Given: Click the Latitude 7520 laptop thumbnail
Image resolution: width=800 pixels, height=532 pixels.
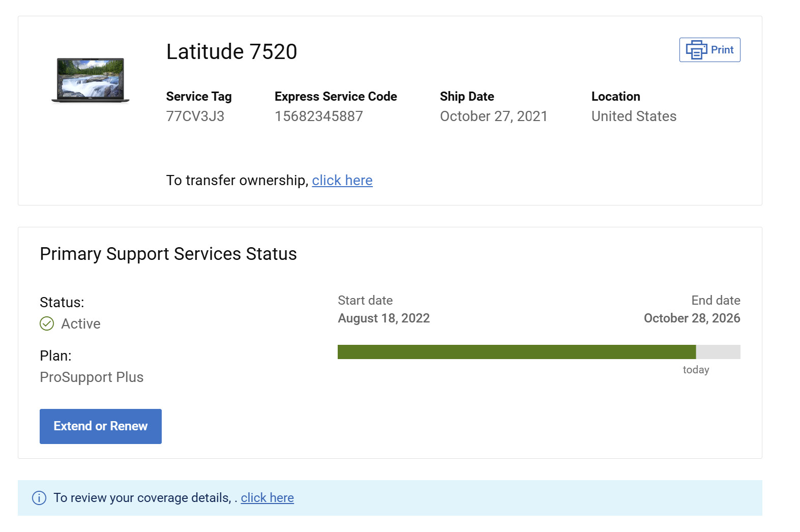Looking at the screenshot, I should (x=91, y=80).
